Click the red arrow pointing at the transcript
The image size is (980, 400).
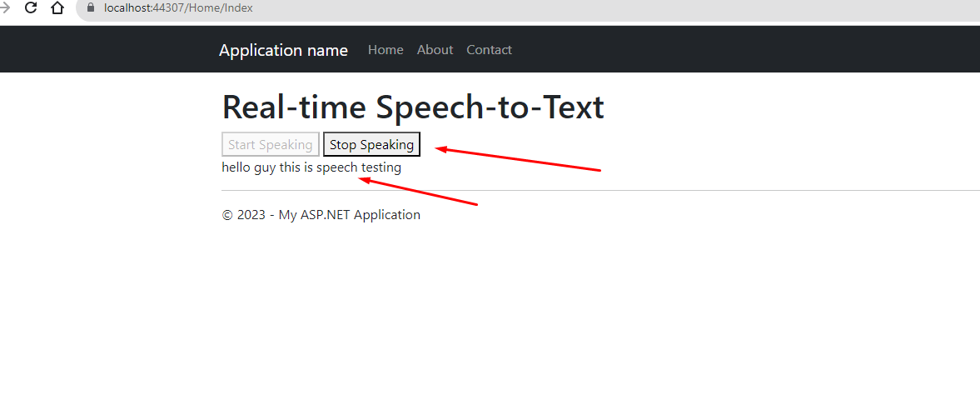pos(418,192)
